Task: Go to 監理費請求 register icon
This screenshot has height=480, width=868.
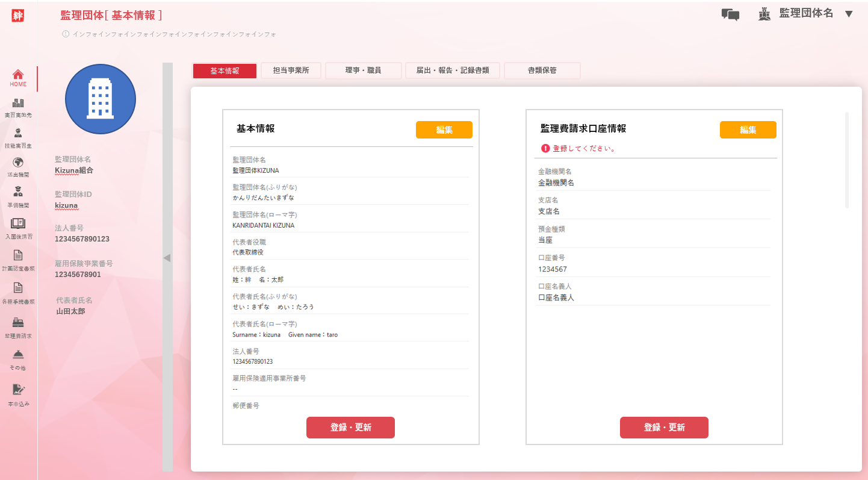Action: (18, 323)
